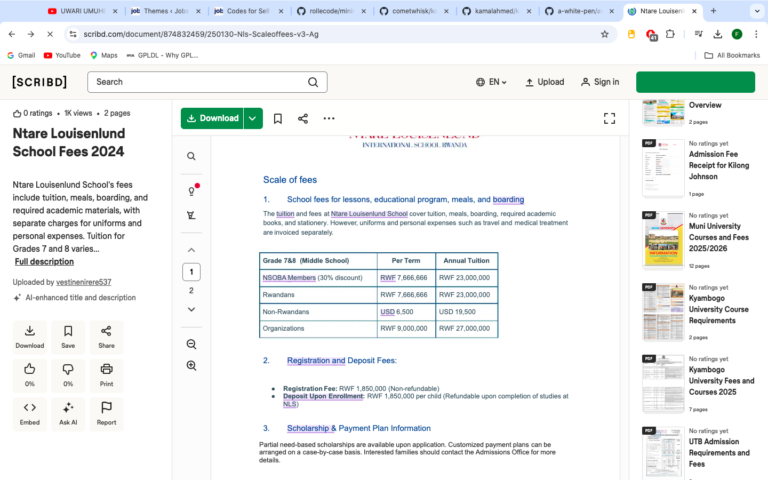Click the Scribd logo
The image size is (768, 480).
[x=40, y=82]
